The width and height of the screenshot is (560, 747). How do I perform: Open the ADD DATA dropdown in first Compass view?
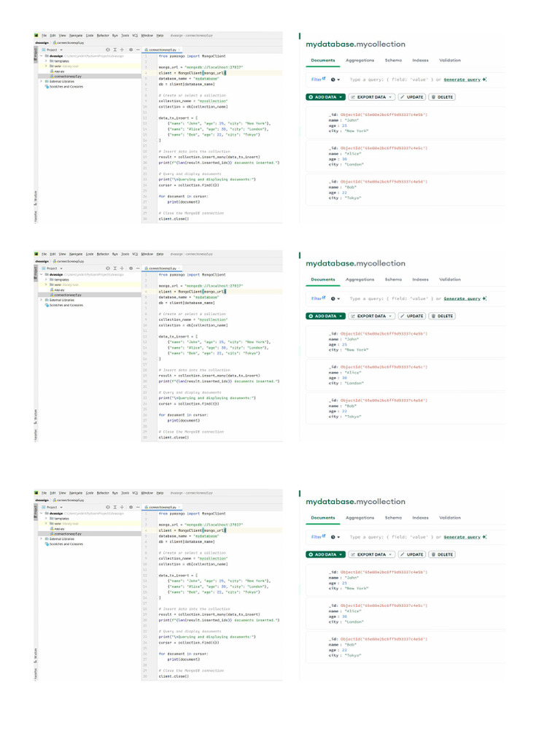click(326, 97)
